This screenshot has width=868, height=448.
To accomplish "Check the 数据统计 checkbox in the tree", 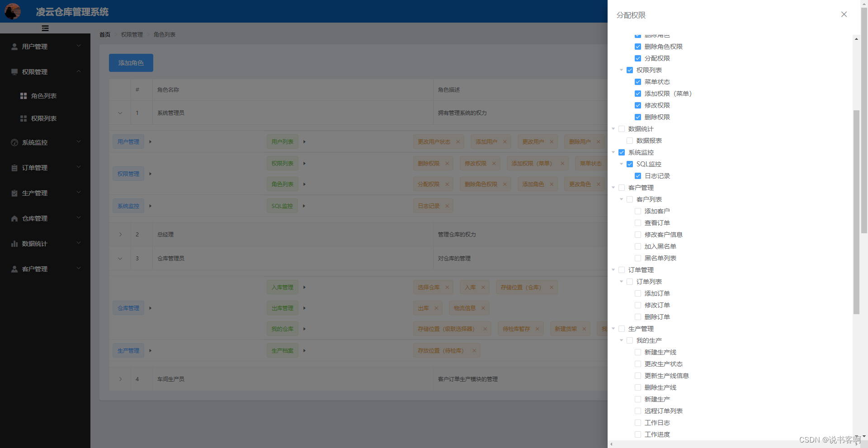I will 622,129.
